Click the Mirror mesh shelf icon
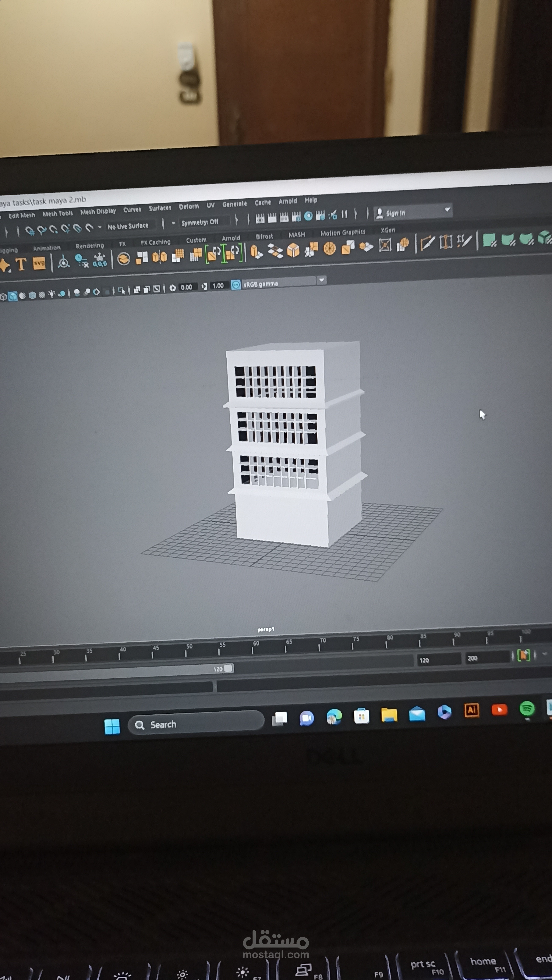Screen dimensions: 552x980 159,257
